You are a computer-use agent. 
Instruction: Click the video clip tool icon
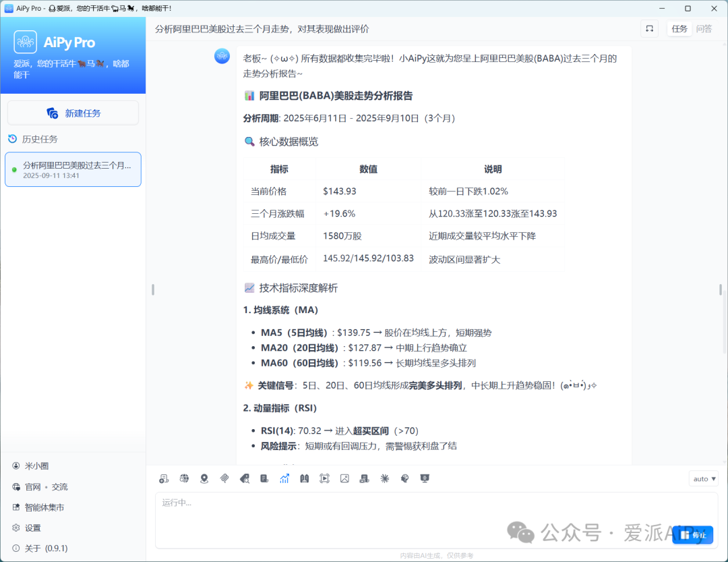pyautogui.click(x=324, y=478)
